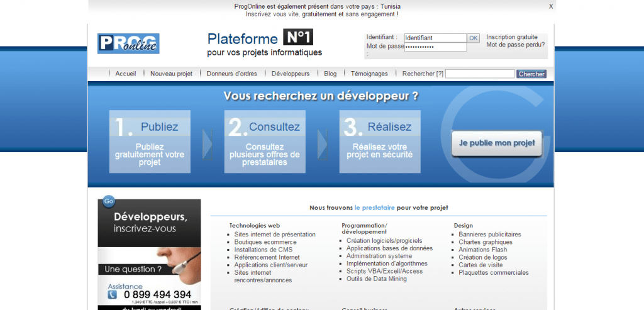
Task: Open the Donneurs d'ordres menu item
Action: pyautogui.click(x=231, y=74)
